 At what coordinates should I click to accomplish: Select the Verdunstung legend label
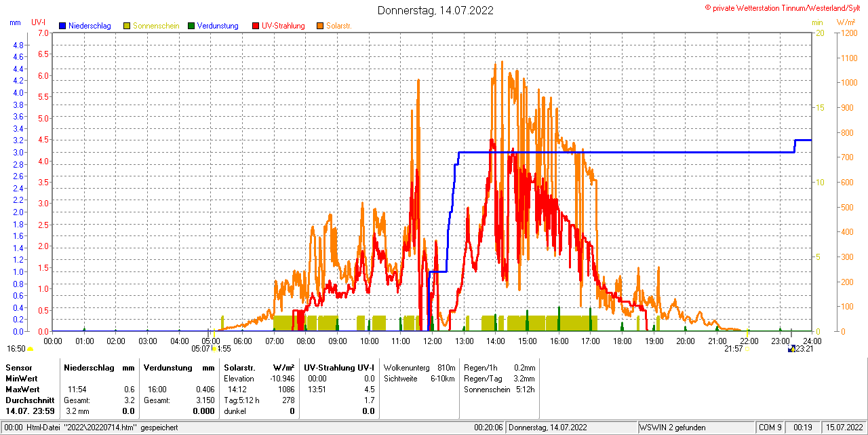point(218,26)
